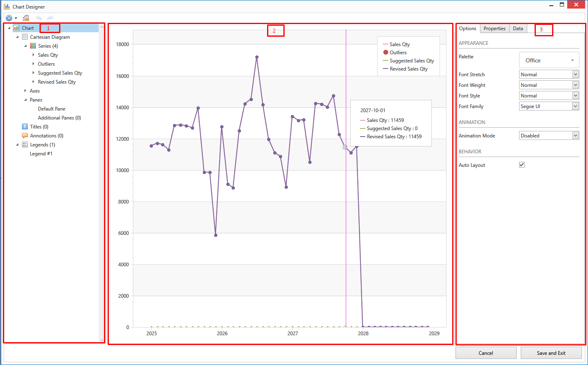Select Legend #1 in the tree
Screen dimensions: 588x365
41,154
